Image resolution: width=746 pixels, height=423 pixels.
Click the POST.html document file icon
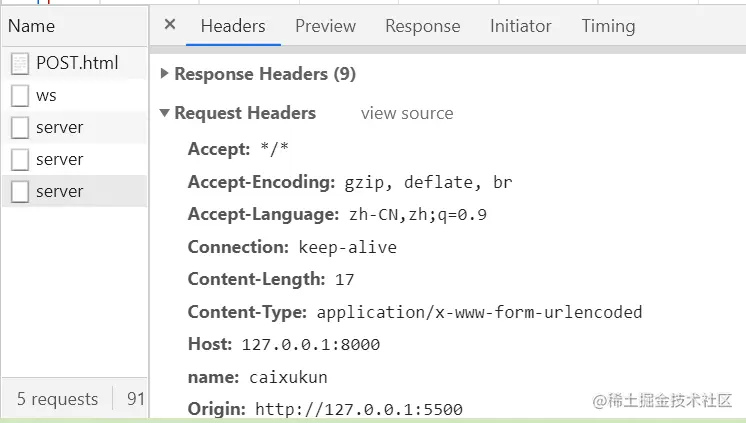[x=20, y=64]
